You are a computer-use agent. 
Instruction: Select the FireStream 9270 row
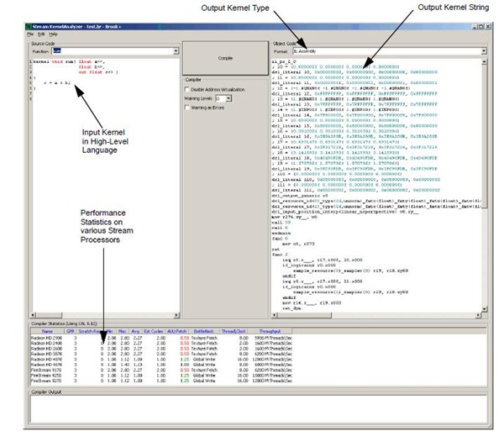click(x=161, y=381)
